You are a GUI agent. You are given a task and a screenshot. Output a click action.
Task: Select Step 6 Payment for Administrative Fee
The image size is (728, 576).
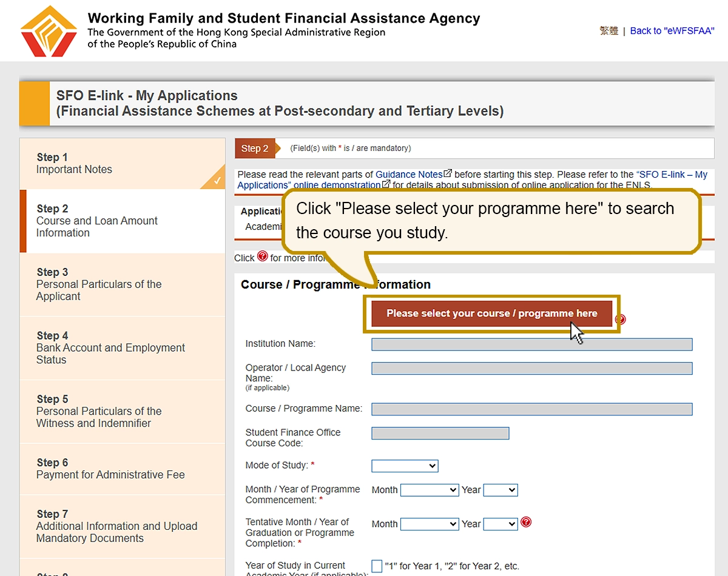(x=110, y=469)
